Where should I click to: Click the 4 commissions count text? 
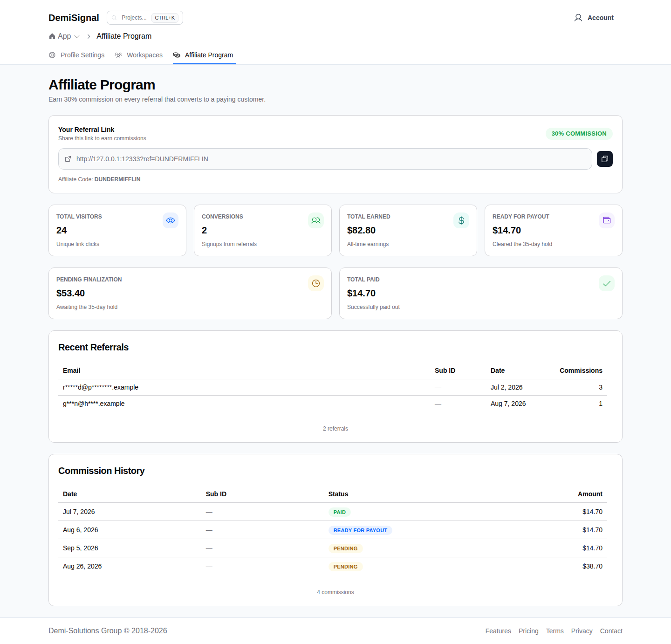click(335, 592)
